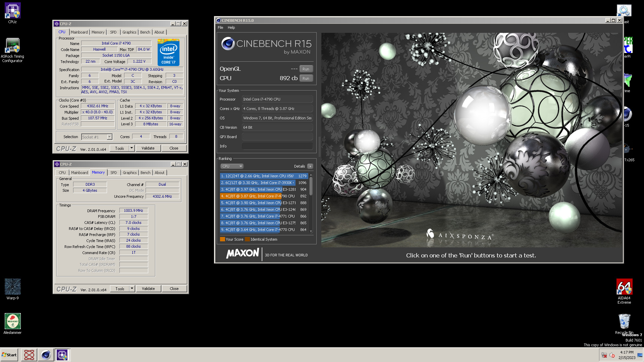Click the network tray icon
Screen dimensions: 644x362
point(604,355)
